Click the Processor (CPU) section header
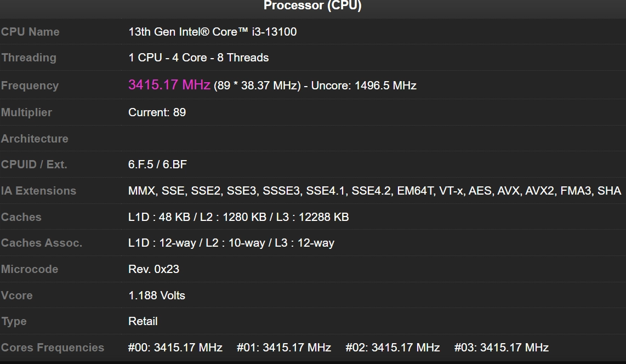The height and width of the screenshot is (364, 626). [x=312, y=5]
